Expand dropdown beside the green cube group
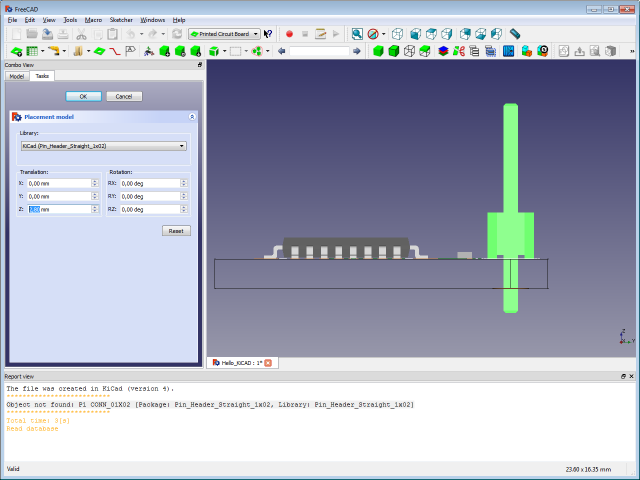Viewport: 640px width, 480px height. [224, 51]
